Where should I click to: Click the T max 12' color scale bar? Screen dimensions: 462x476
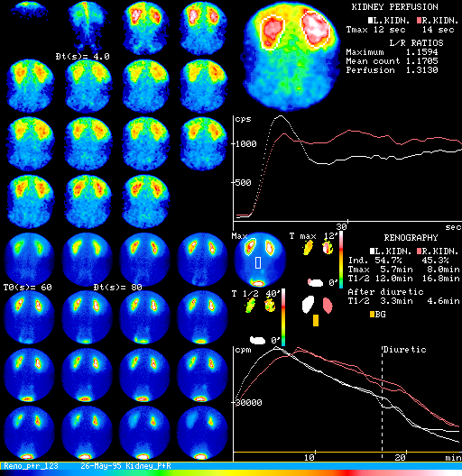[341, 260]
